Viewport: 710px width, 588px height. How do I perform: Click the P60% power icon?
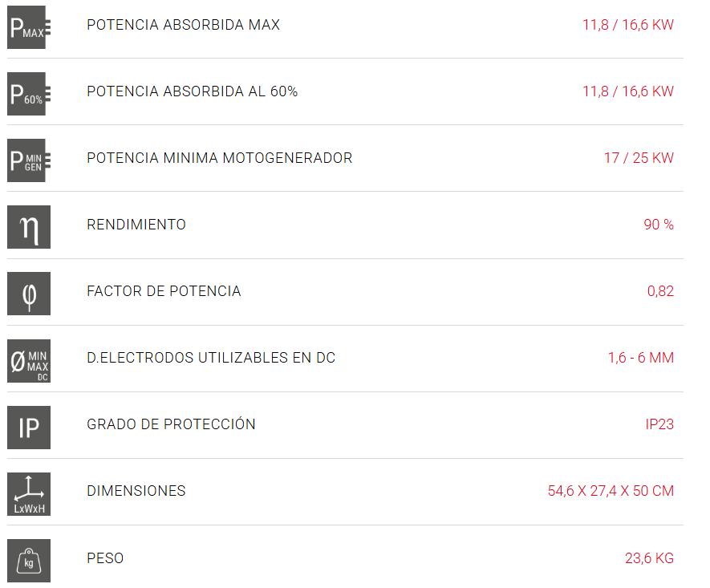click(x=29, y=94)
